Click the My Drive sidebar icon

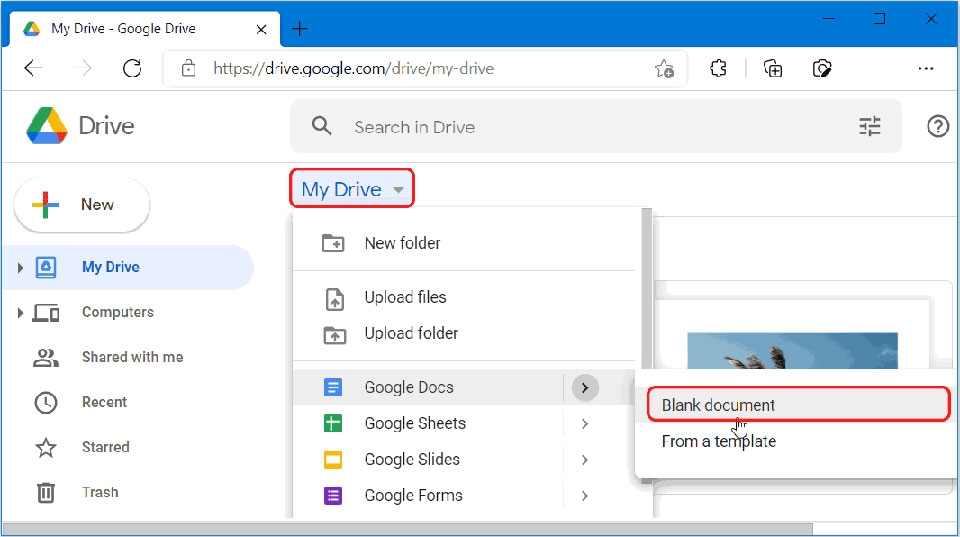point(46,267)
